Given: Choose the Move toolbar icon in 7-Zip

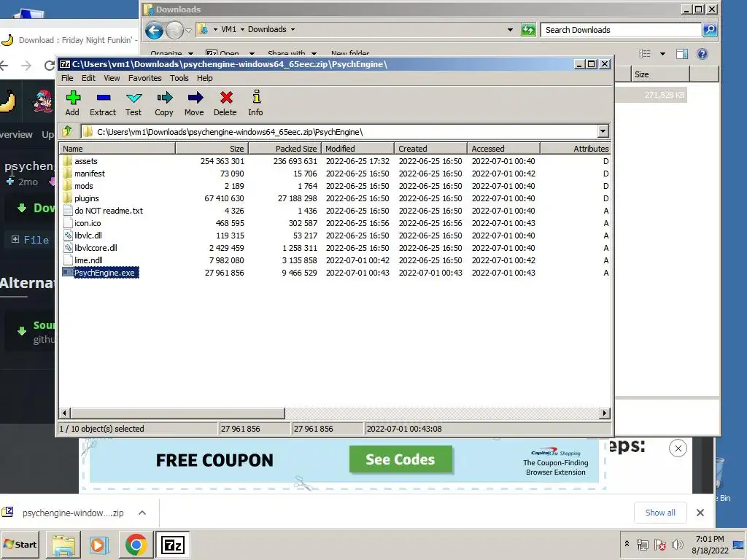Looking at the screenshot, I should coord(194,104).
